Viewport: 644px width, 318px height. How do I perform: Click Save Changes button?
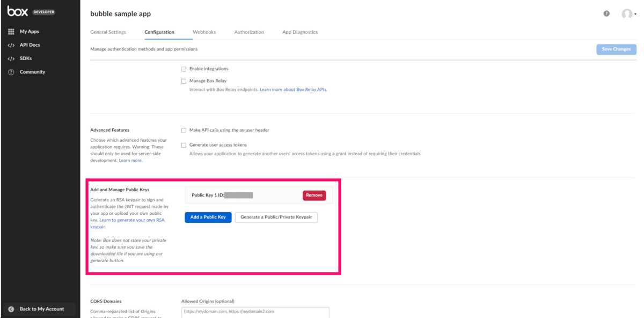[x=616, y=49]
